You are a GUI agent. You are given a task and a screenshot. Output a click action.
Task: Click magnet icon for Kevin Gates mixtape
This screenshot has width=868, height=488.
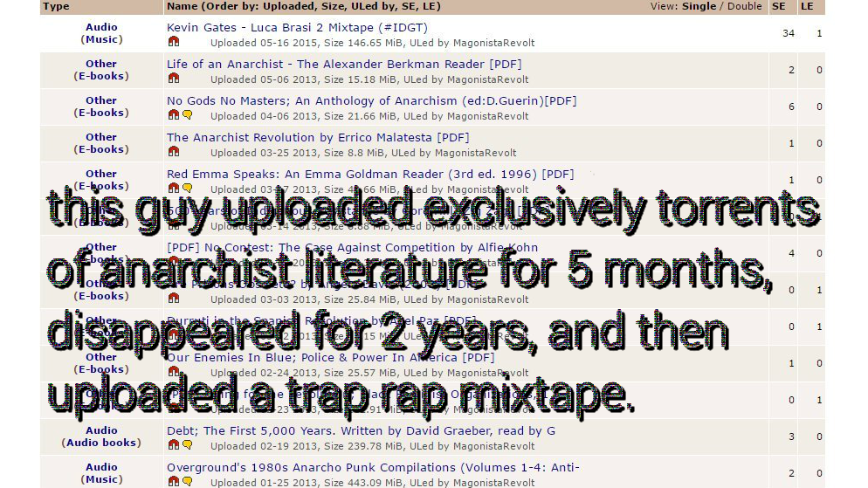[173, 42]
